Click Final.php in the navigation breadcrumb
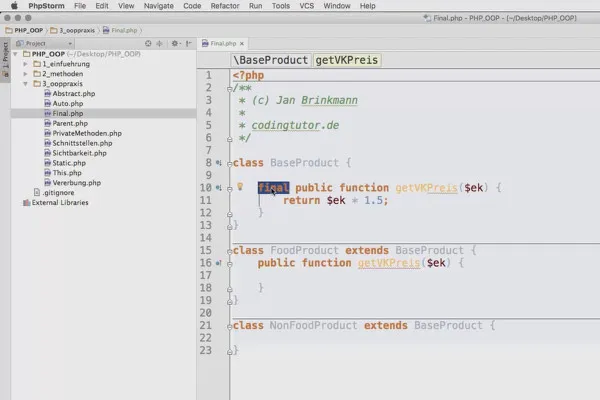 (120, 30)
